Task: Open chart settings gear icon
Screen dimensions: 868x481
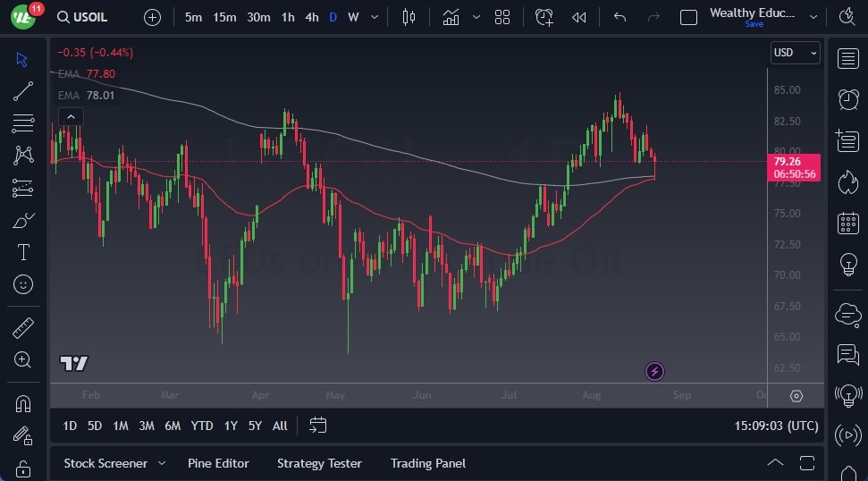Action: tap(796, 396)
